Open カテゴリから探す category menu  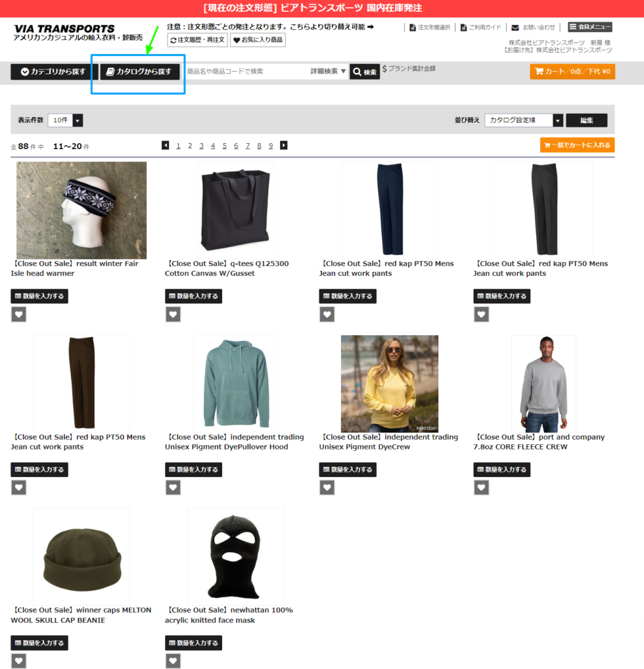coord(54,72)
